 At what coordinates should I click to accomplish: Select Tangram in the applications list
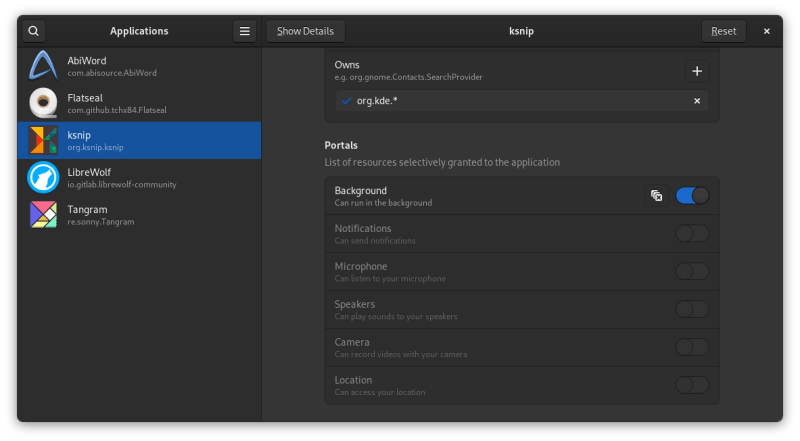140,214
